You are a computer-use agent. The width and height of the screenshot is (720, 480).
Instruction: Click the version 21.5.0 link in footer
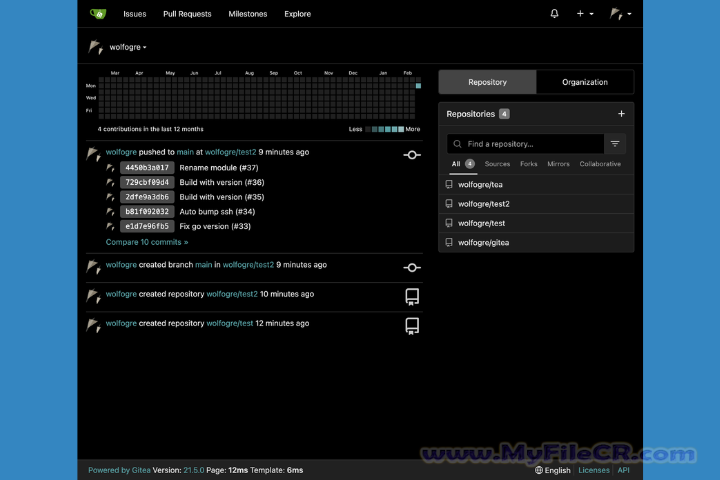coord(194,470)
